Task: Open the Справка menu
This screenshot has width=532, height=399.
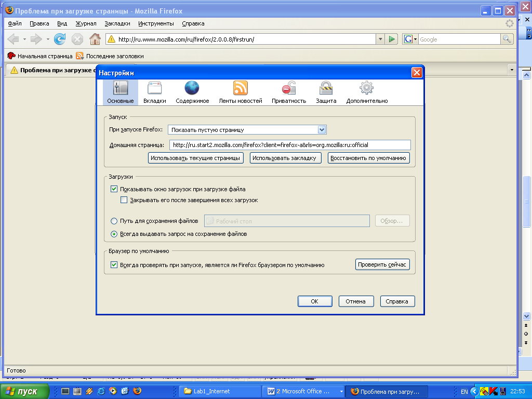Action: click(193, 23)
